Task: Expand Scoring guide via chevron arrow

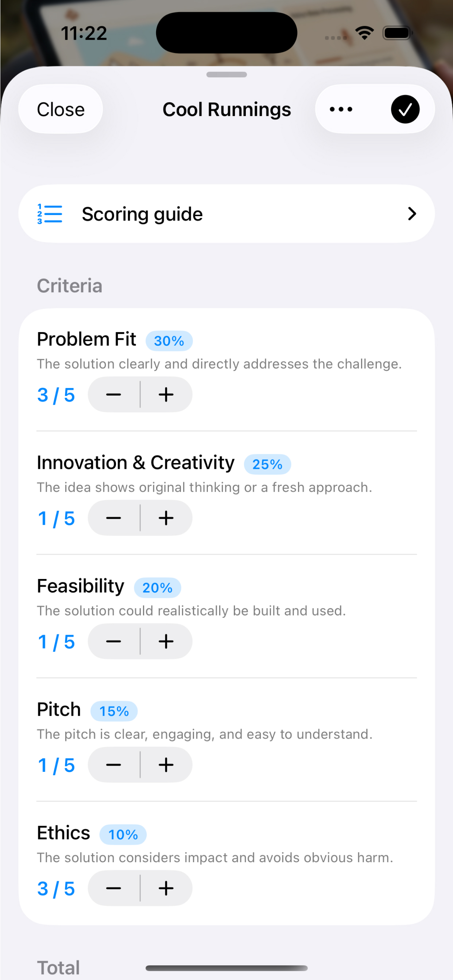Action: coord(412,214)
